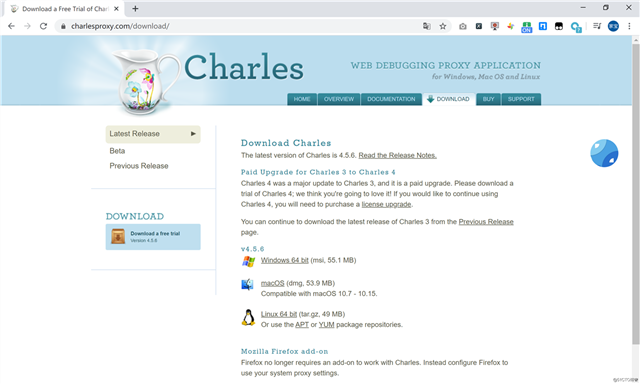This screenshot has width=640, height=384.
Task: Open the SUPPORT navigation tab
Action: click(521, 99)
